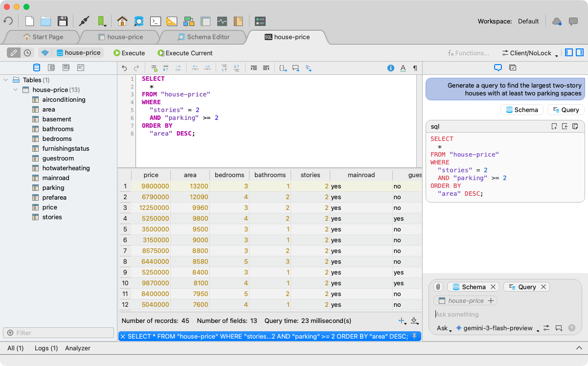Click the Schema button under the prompt
588x366 pixels.
pos(522,110)
